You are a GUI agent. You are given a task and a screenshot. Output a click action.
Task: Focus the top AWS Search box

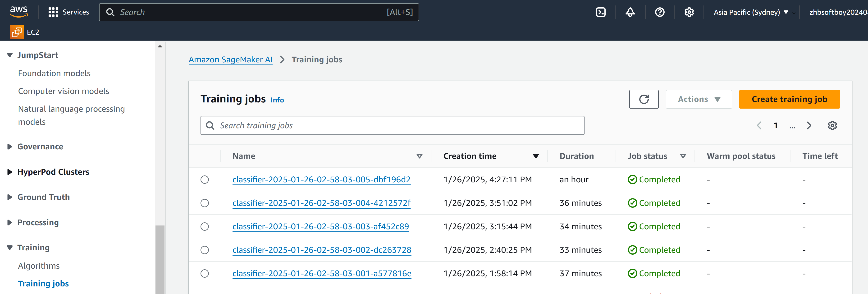click(x=259, y=12)
